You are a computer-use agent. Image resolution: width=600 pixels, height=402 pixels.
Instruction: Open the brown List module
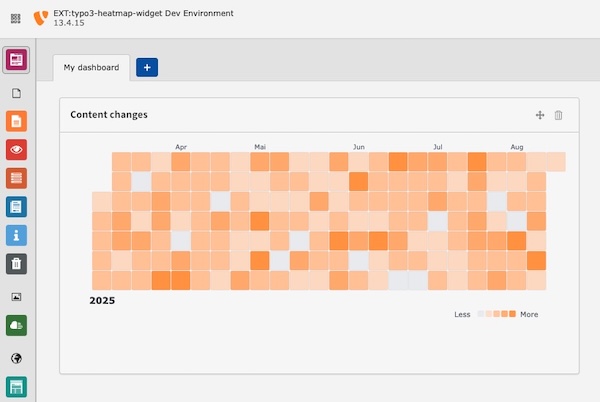[x=16, y=178]
